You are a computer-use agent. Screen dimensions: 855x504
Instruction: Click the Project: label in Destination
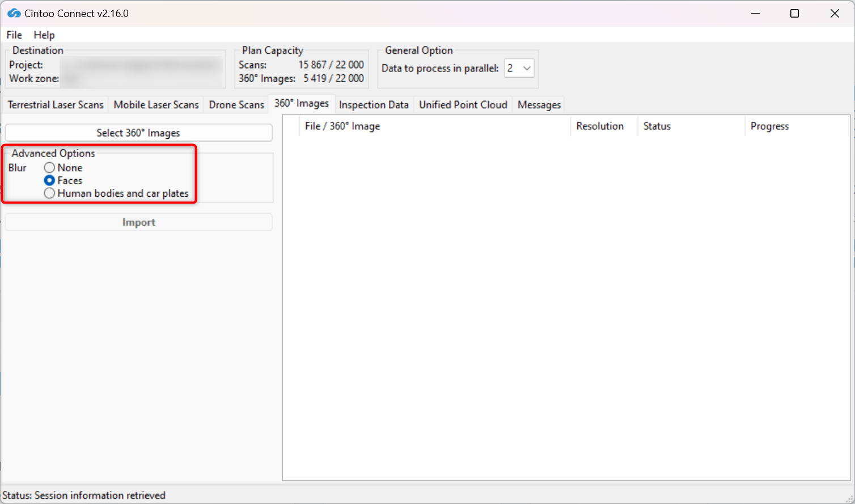tap(26, 65)
